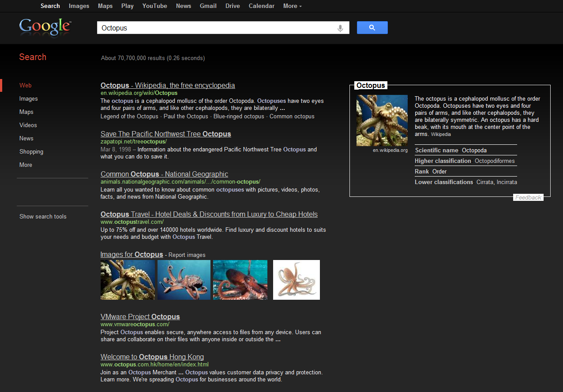Select Shopping in the left sidebar

tap(31, 151)
